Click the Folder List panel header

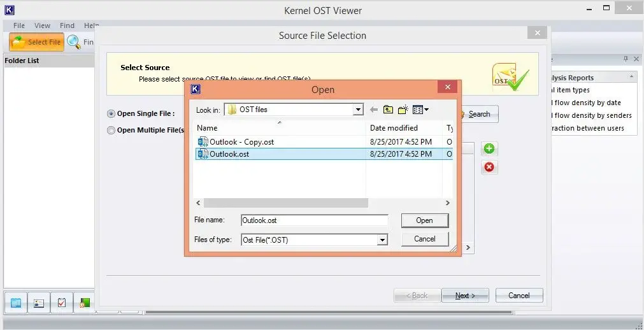[x=49, y=61]
